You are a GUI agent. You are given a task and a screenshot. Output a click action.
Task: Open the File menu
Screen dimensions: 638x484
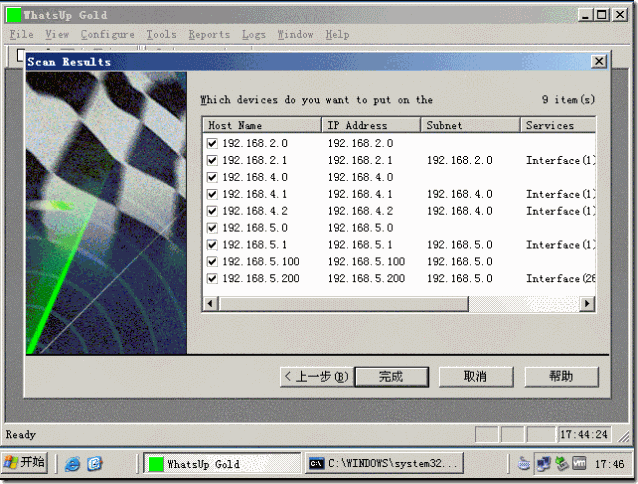(22, 35)
